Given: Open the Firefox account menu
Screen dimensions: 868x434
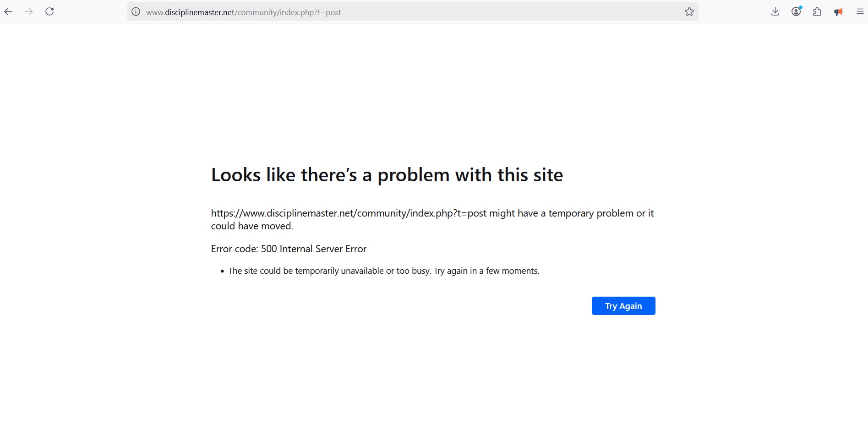Looking at the screenshot, I should coord(796,12).
